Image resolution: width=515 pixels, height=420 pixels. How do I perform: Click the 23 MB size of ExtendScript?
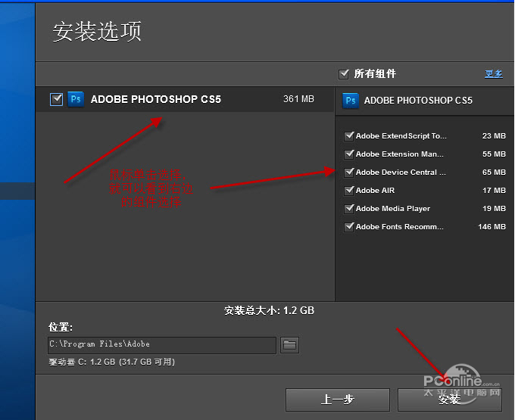point(494,136)
